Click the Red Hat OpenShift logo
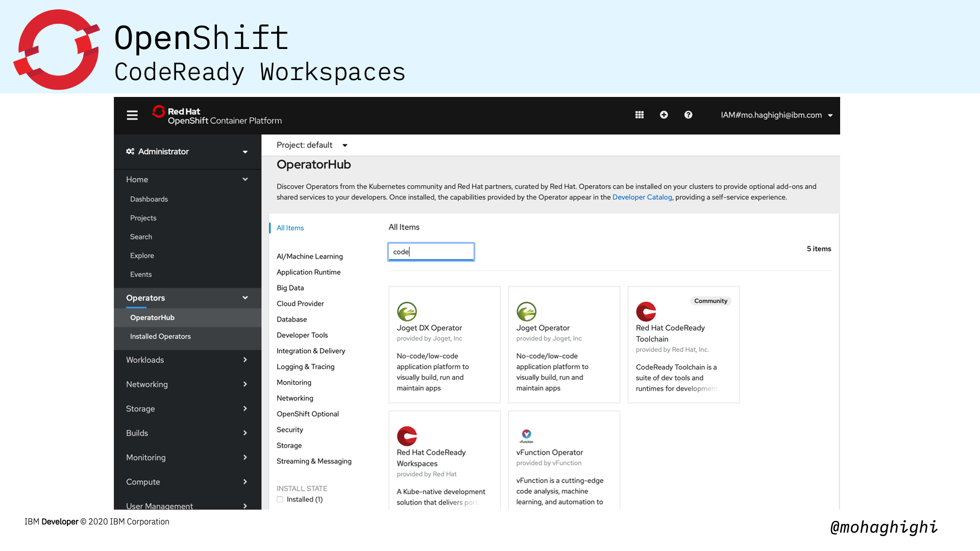This screenshot has height=551, width=980. pyautogui.click(x=217, y=115)
